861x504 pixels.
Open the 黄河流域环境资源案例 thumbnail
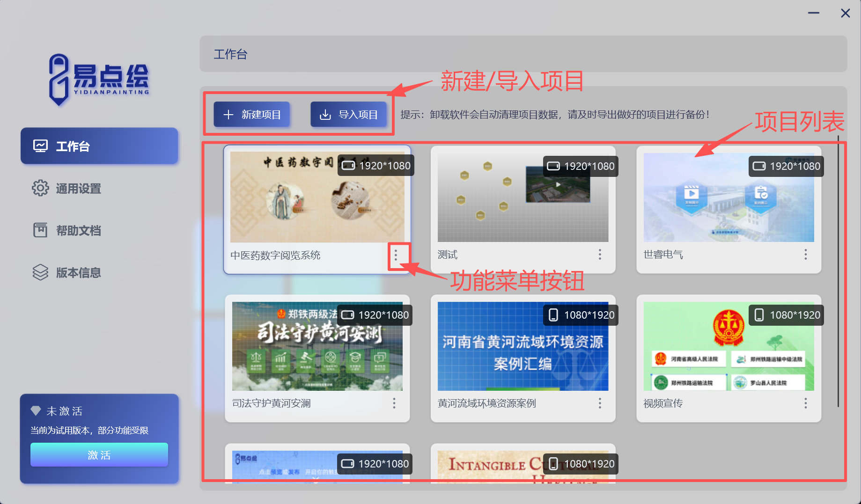coord(523,346)
